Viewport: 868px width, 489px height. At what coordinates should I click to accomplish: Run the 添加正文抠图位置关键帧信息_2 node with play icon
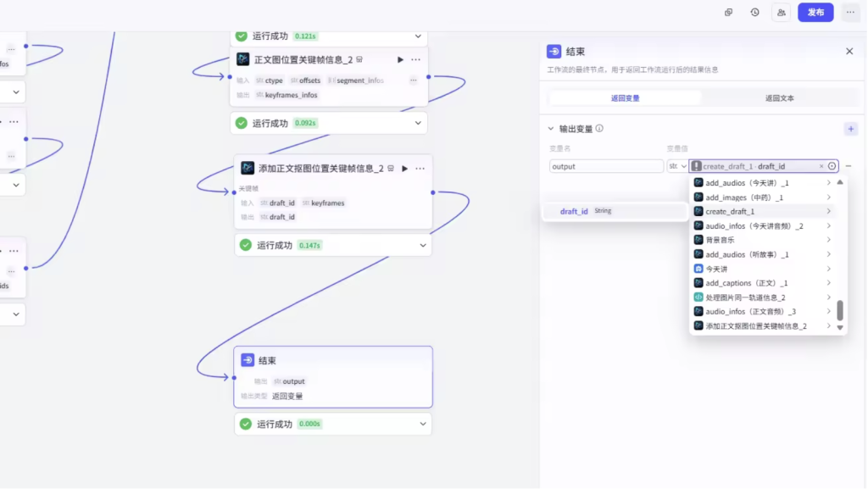(x=404, y=169)
